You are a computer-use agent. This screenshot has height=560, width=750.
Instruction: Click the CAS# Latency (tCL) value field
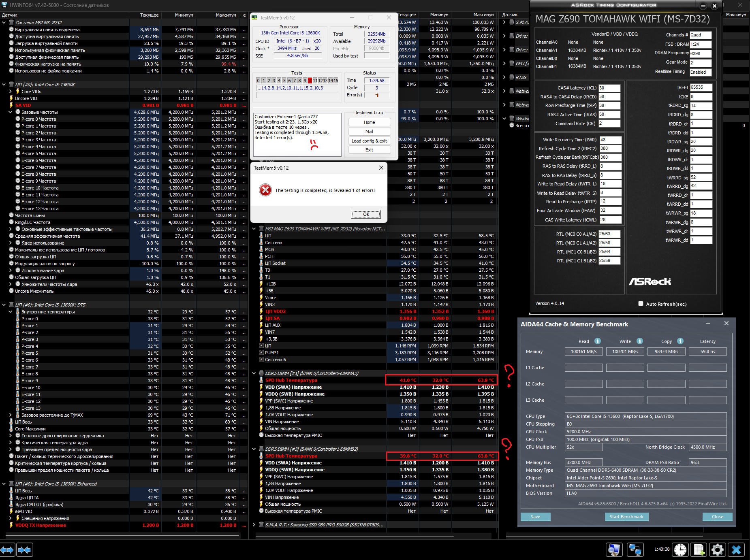pos(609,88)
